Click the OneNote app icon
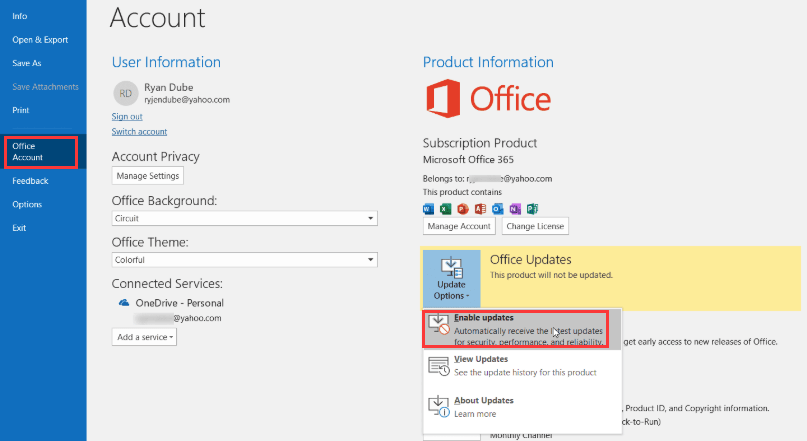Screen dimensions: 807x441 pyautogui.click(x=515, y=209)
